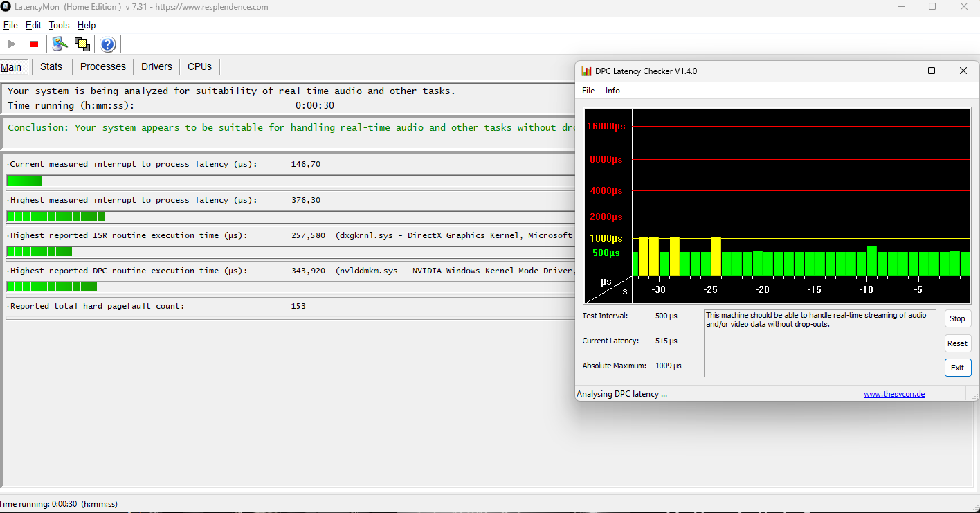Minimize the LatencyMon window
Viewport: 980px width, 513px height.
click(900, 7)
